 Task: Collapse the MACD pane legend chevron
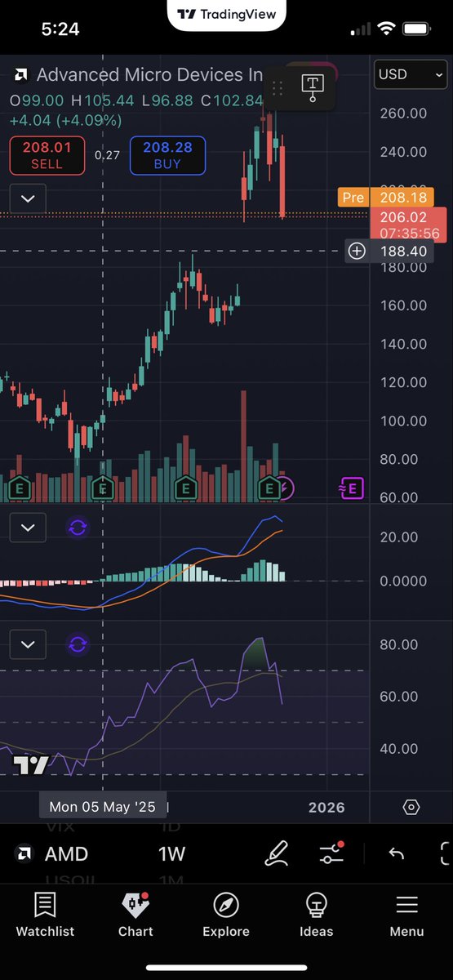coord(28,528)
